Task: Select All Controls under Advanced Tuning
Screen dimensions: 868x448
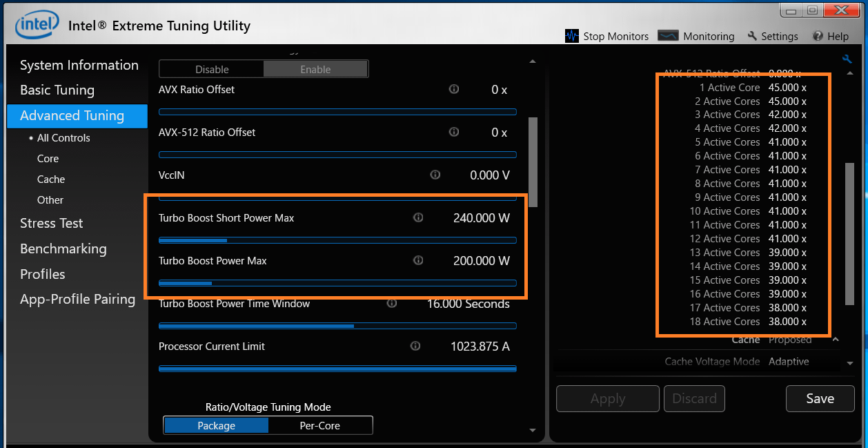Action: point(63,138)
